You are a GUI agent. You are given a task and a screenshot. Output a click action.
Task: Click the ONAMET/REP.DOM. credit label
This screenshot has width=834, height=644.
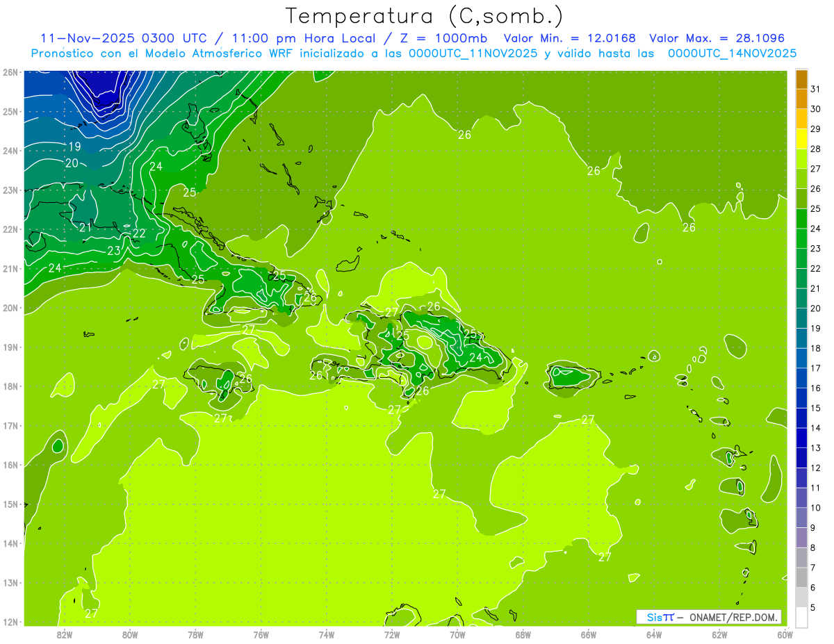[735, 617]
